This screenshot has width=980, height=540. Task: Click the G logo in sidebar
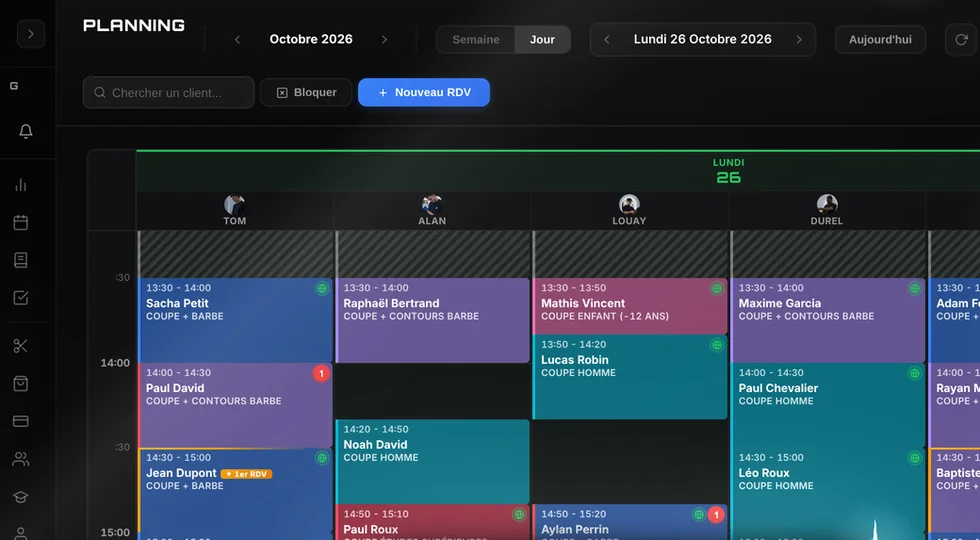(14, 86)
